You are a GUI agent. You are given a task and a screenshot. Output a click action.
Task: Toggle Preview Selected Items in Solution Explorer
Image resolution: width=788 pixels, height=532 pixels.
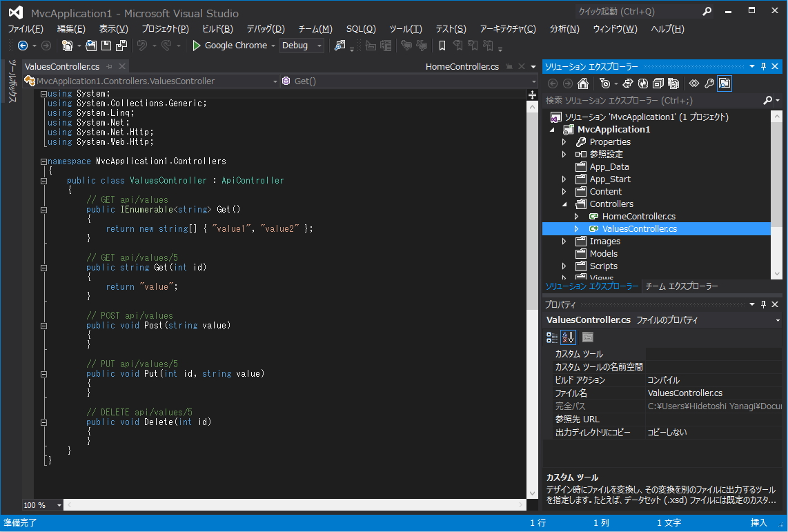725,83
